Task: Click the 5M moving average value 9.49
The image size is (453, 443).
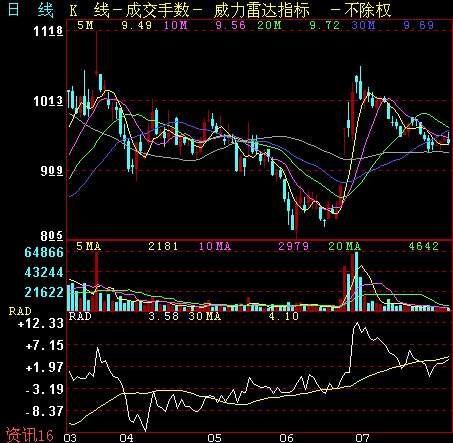Action: pos(137,25)
